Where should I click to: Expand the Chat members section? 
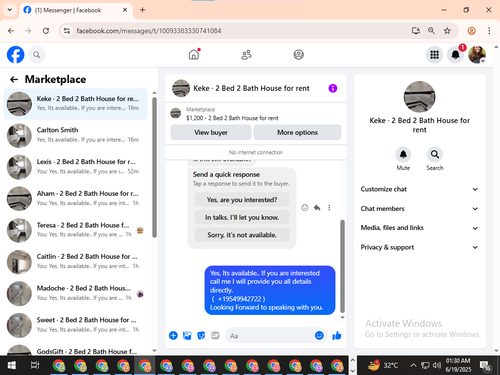tap(419, 209)
